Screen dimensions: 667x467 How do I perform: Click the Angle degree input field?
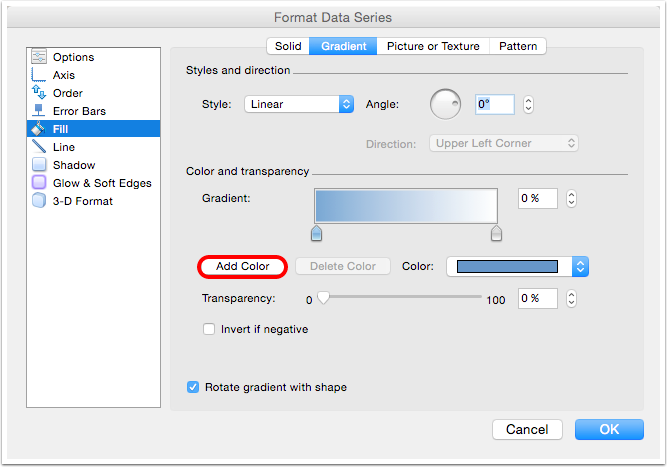tap(495, 104)
